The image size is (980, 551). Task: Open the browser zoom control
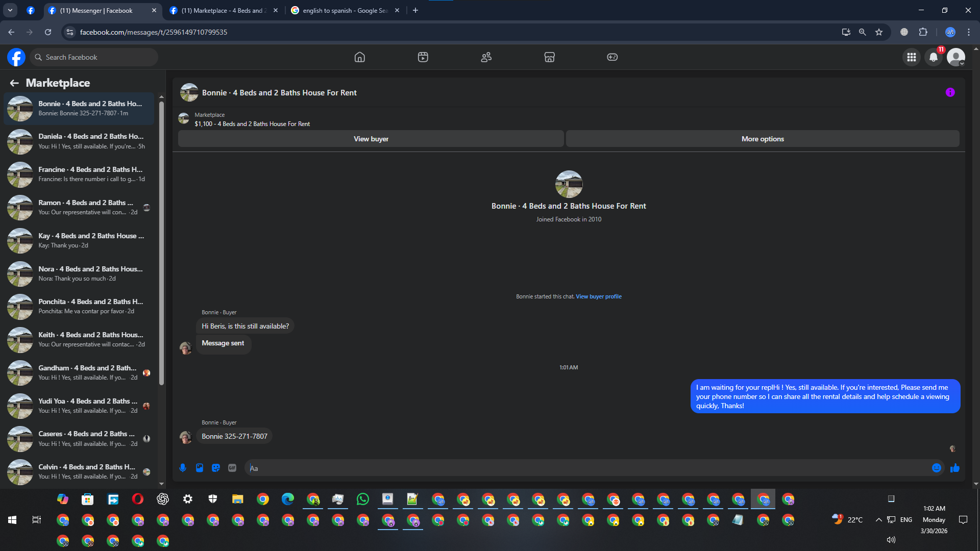click(863, 32)
